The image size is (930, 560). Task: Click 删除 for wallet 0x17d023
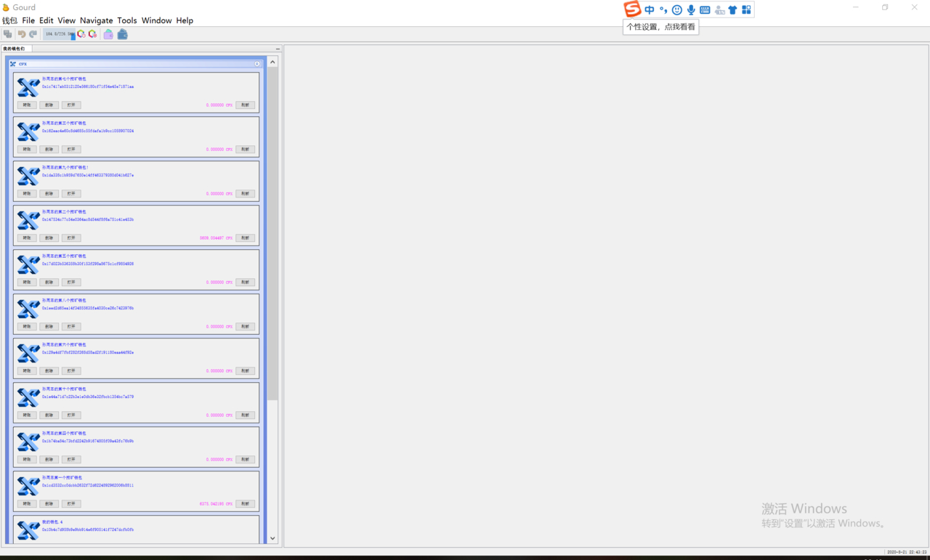tap(49, 283)
